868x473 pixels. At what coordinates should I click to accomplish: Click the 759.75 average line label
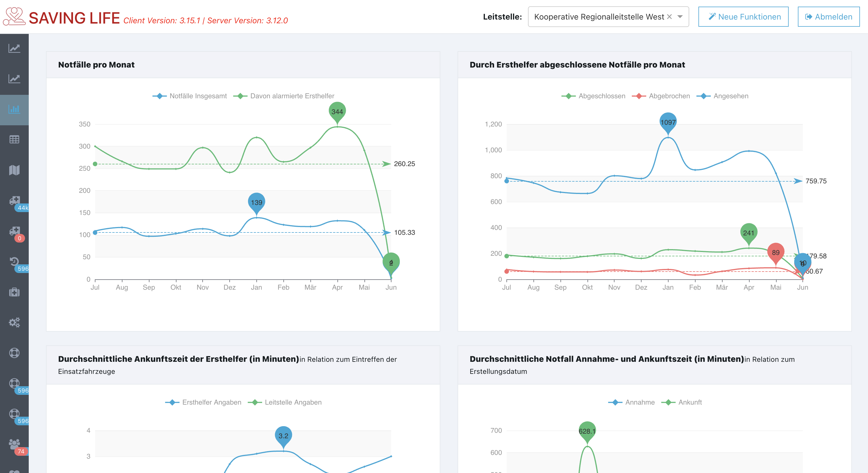click(x=816, y=181)
